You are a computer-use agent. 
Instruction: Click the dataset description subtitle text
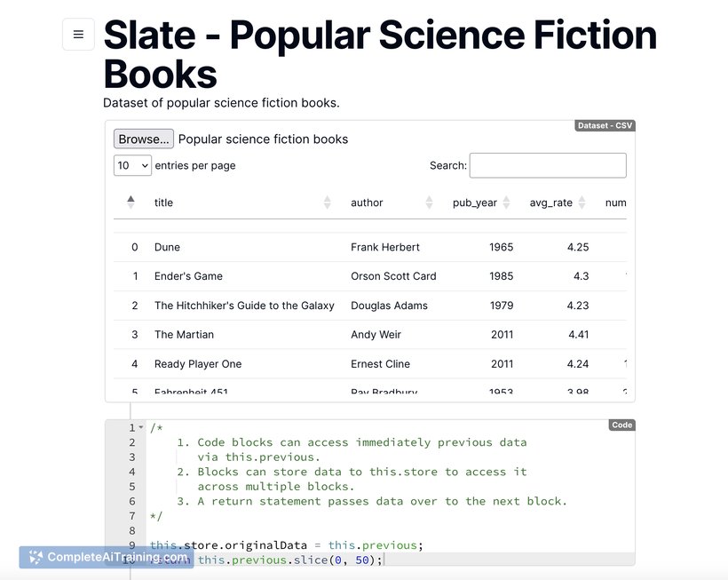pos(221,103)
